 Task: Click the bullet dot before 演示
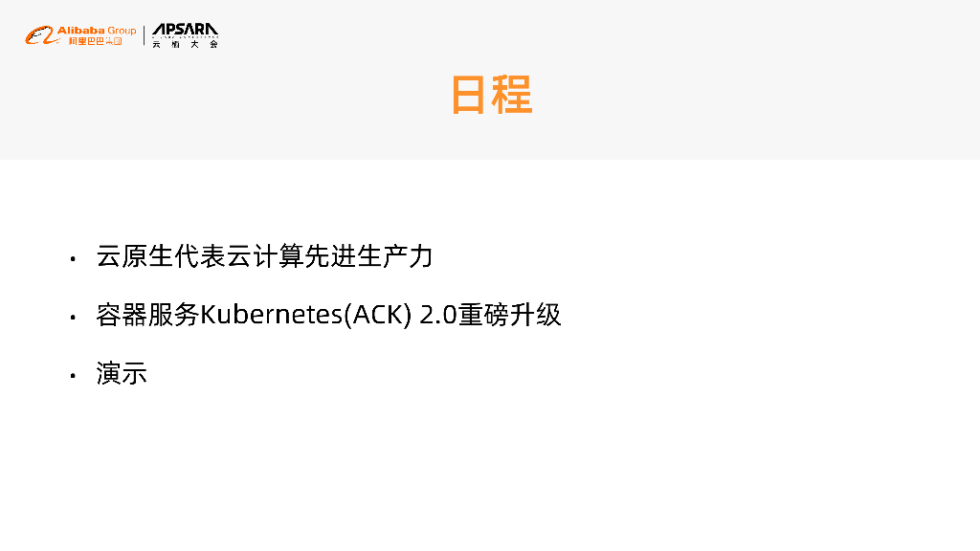coord(73,375)
